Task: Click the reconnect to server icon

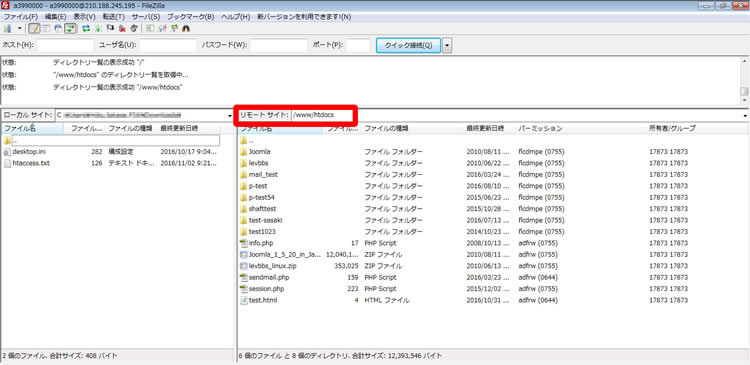Action: coord(133,29)
